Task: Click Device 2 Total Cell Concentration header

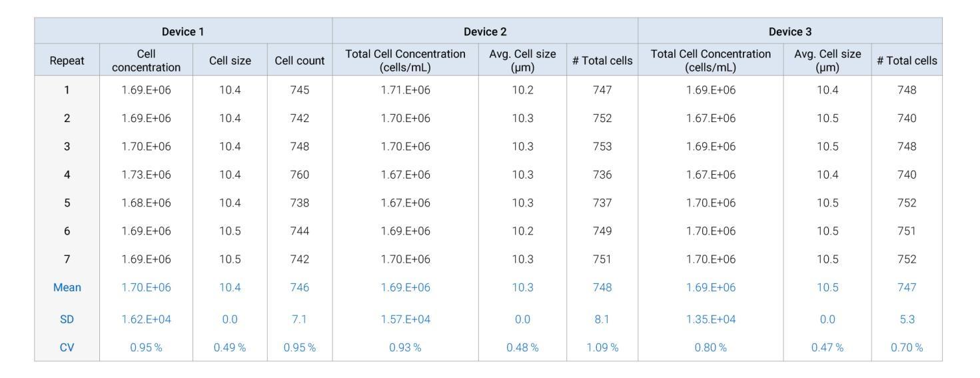Action: tap(405, 61)
